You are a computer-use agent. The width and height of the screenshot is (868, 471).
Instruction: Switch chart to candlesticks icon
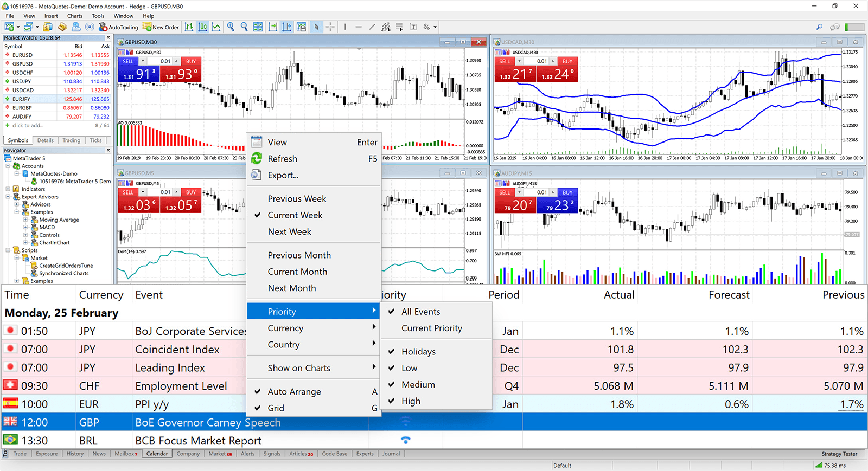[202, 27]
